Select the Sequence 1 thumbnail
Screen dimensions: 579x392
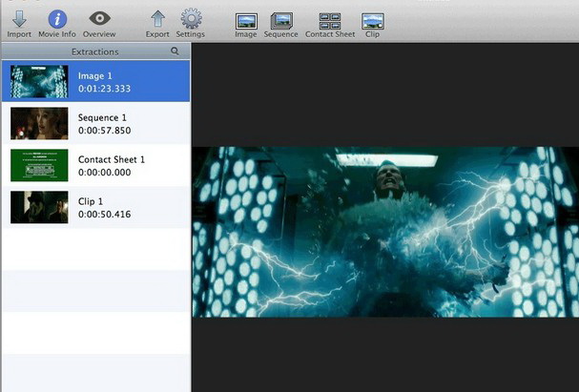coord(39,123)
